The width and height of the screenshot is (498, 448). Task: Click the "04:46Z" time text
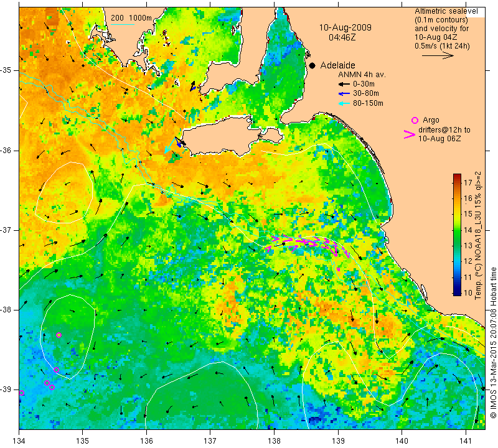(342, 37)
